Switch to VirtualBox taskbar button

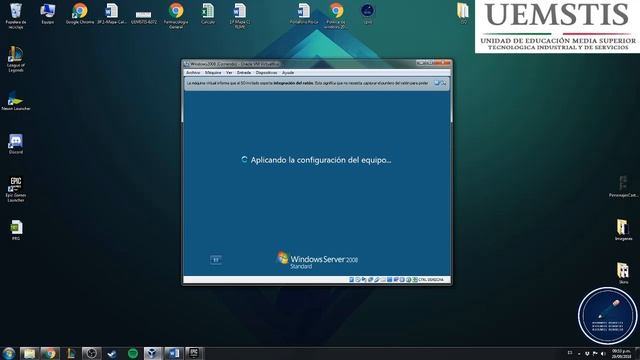[x=153, y=353]
